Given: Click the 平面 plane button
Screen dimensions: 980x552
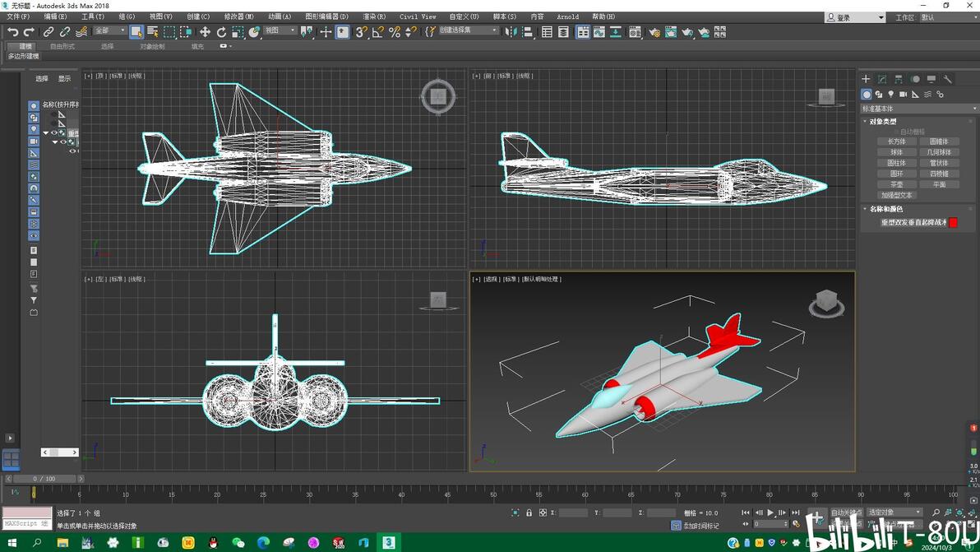Looking at the screenshot, I should [939, 184].
